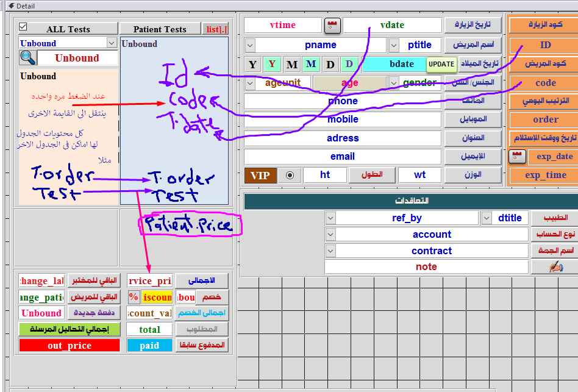
Task: Click the red out_price field
Action: (x=69, y=346)
